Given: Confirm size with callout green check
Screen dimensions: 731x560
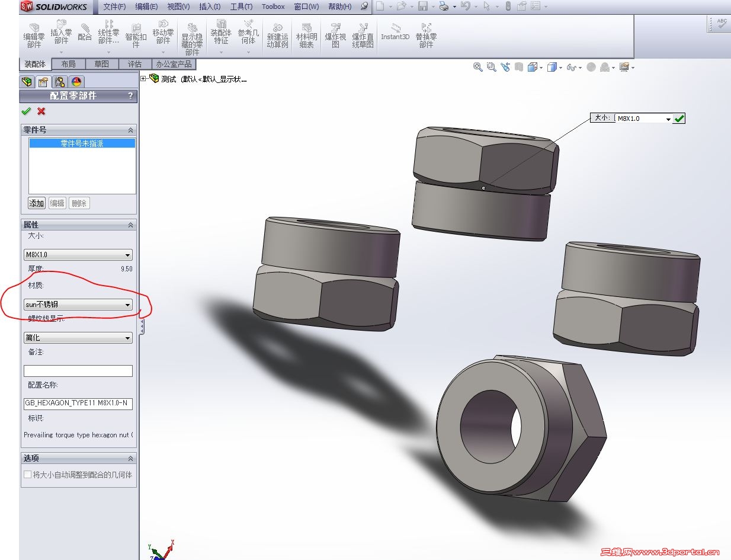Looking at the screenshot, I should tap(679, 119).
